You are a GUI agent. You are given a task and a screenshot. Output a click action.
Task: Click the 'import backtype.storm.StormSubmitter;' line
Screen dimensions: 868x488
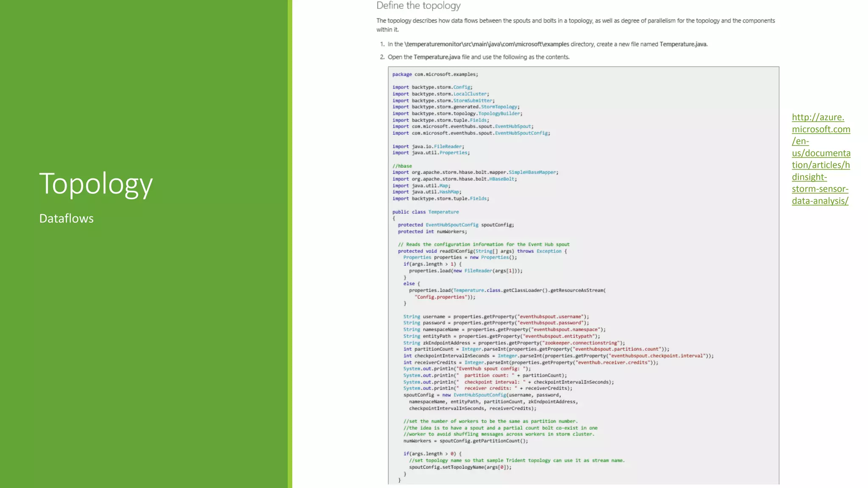coord(443,100)
